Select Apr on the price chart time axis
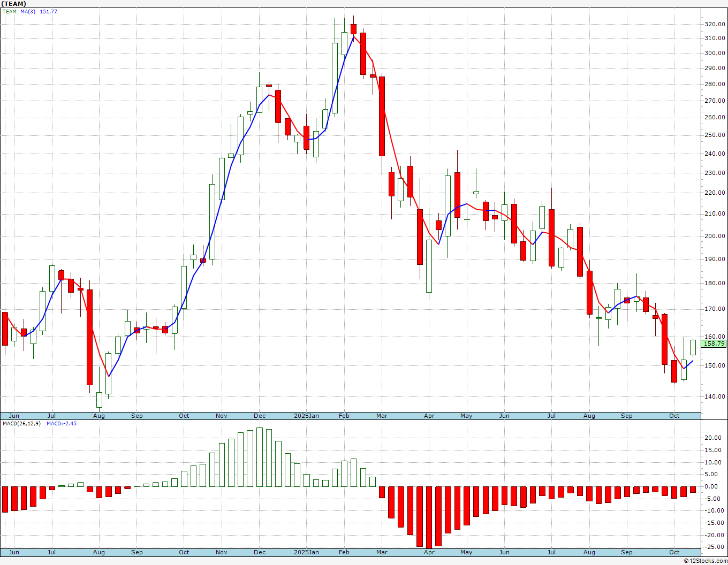 pos(429,416)
